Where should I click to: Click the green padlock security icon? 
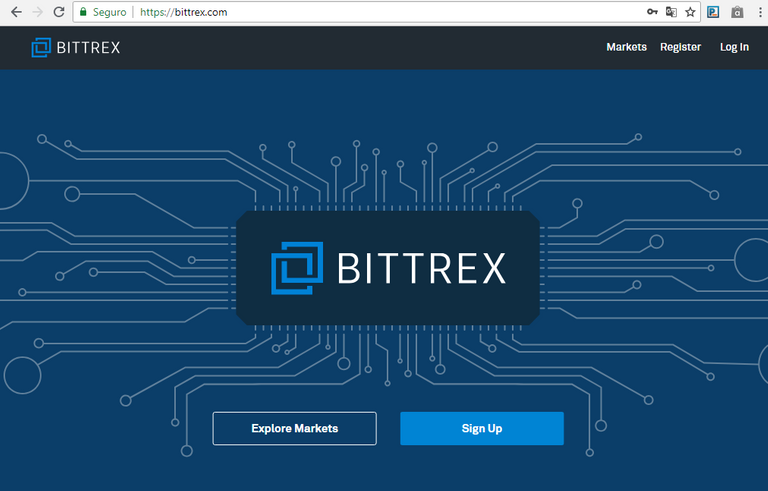(83, 12)
